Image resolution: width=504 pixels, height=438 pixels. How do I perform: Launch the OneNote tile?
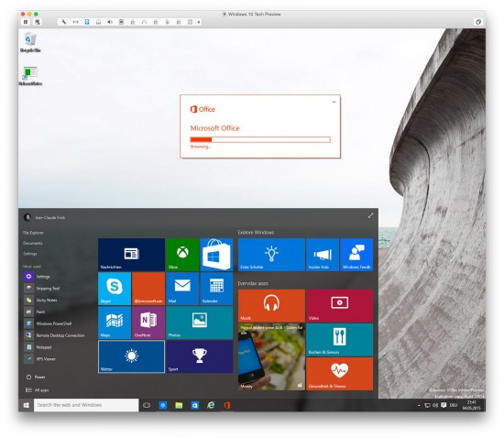[148, 323]
